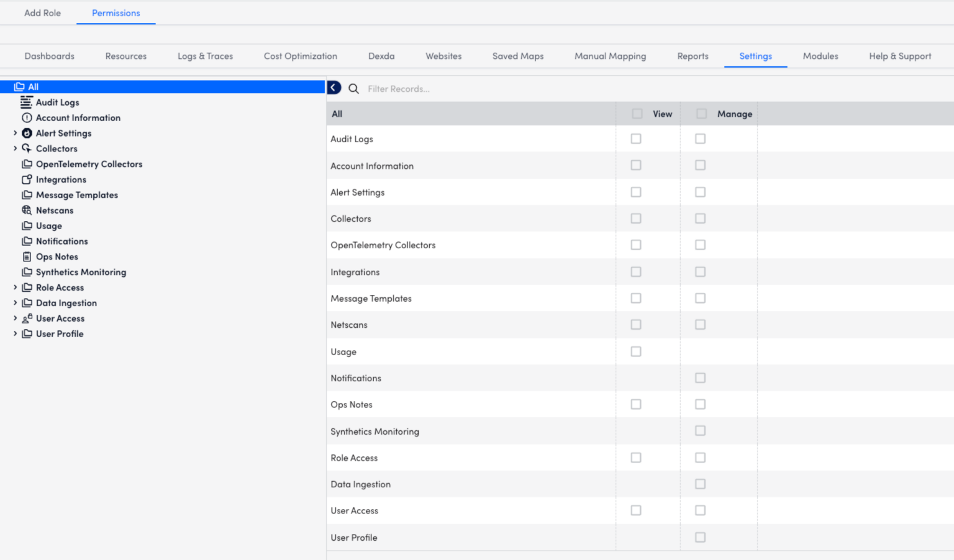This screenshot has height=560, width=954.
Task: Enable View permission for Audit Logs
Action: [635, 138]
